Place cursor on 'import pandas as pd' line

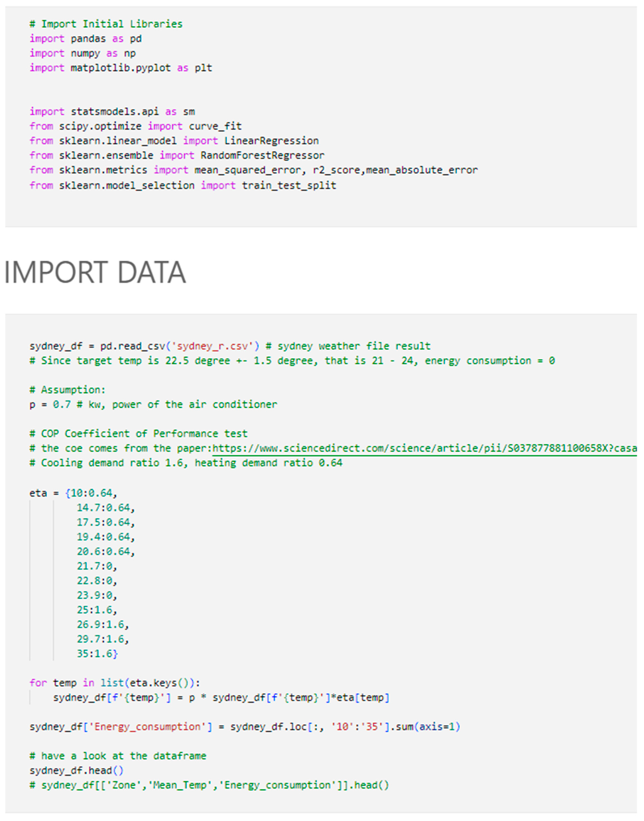(86, 39)
